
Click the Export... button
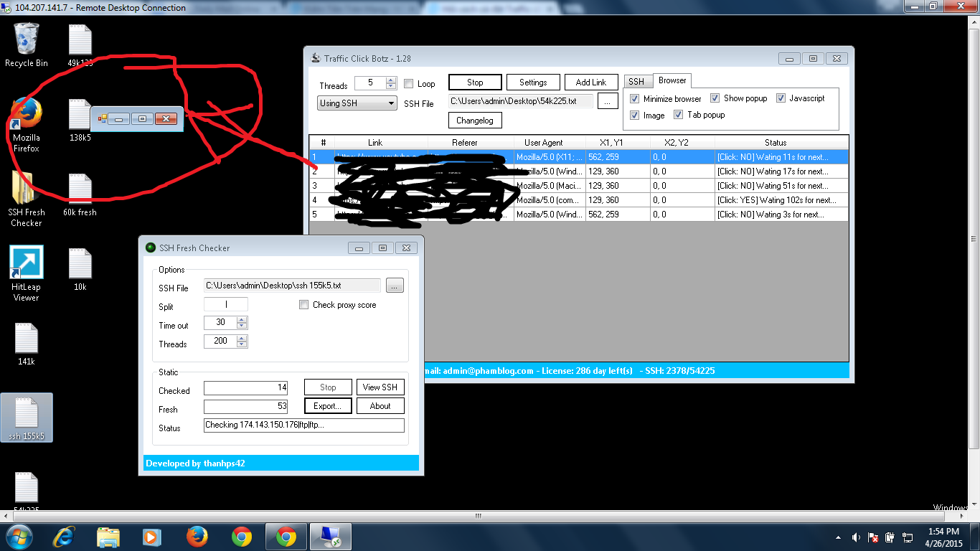[x=328, y=406]
